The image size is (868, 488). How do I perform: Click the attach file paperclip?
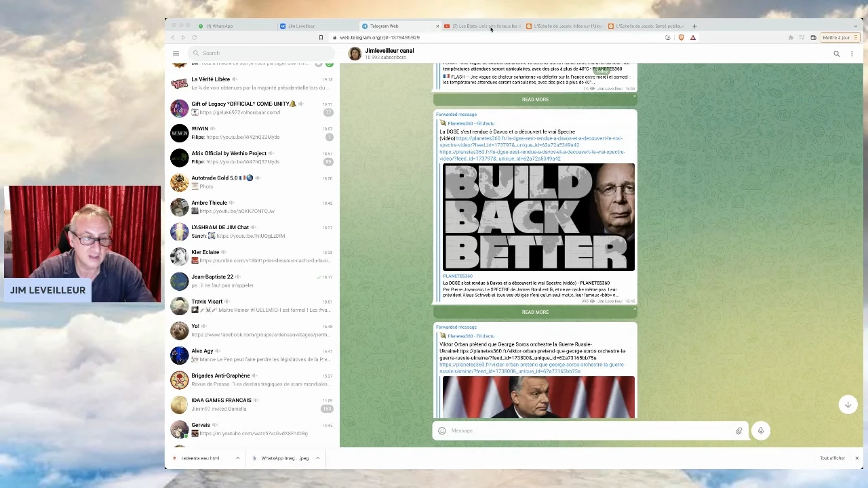(x=738, y=430)
